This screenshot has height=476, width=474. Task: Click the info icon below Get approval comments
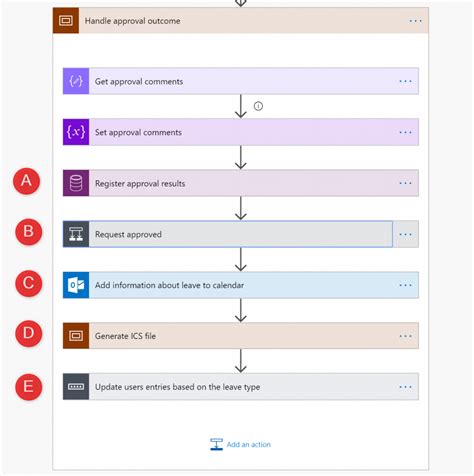point(258,106)
